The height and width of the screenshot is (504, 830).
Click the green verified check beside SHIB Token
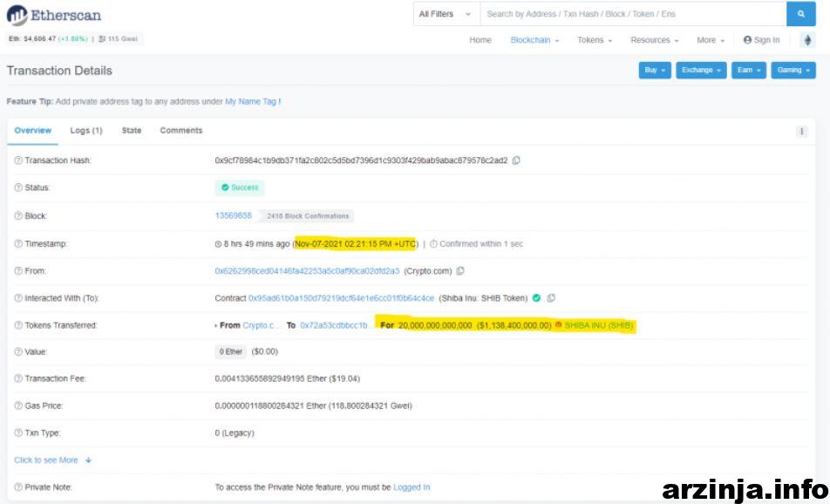[x=536, y=298]
